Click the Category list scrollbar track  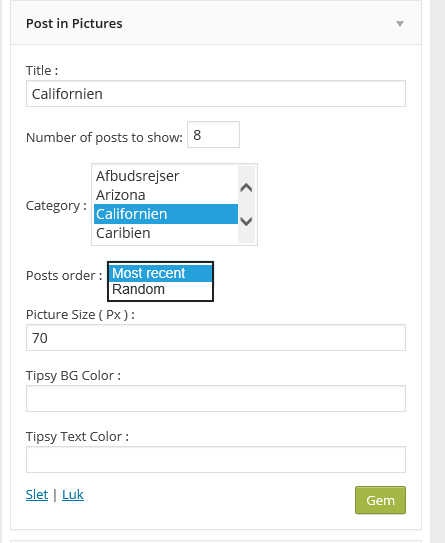[x=246, y=204]
